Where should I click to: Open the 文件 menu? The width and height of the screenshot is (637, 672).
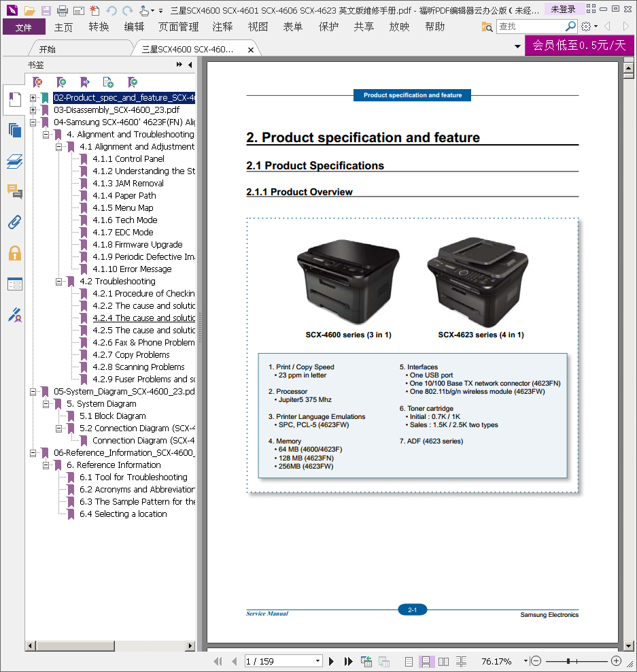click(24, 27)
